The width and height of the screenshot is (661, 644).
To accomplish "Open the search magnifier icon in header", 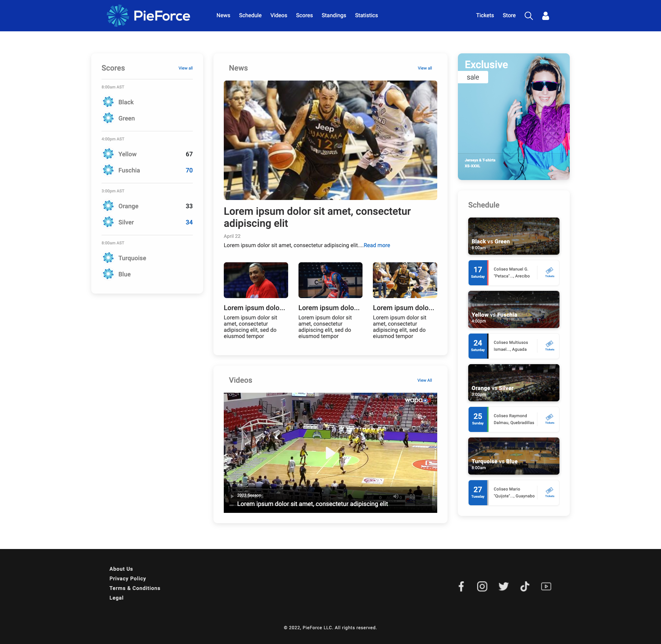I will [x=528, y=16].
